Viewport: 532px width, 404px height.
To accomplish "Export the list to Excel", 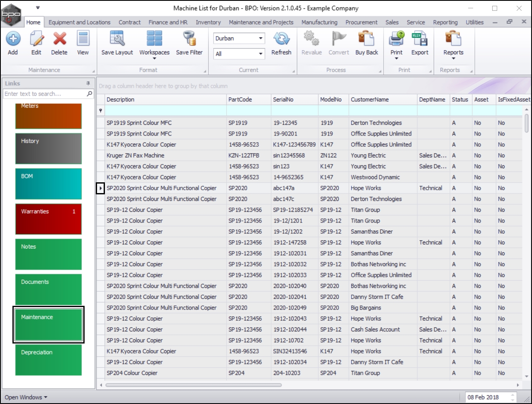I will [x=420, y=39].
